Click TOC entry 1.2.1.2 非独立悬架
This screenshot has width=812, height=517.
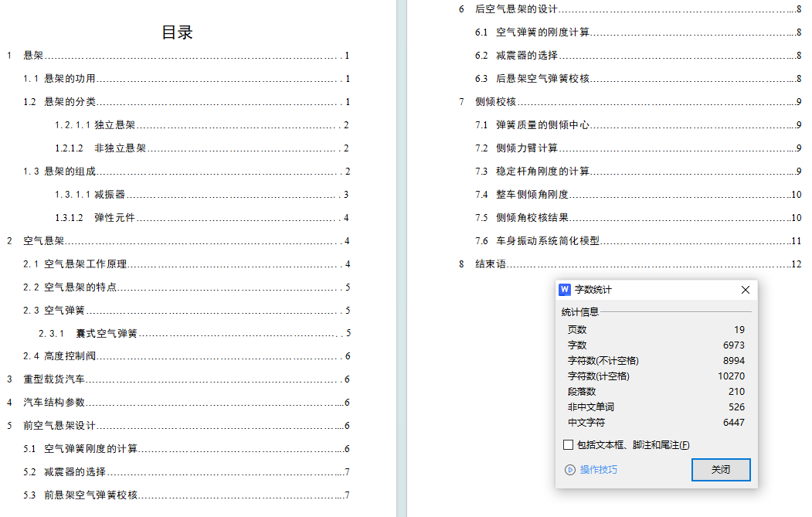click(x=202, y=148)
